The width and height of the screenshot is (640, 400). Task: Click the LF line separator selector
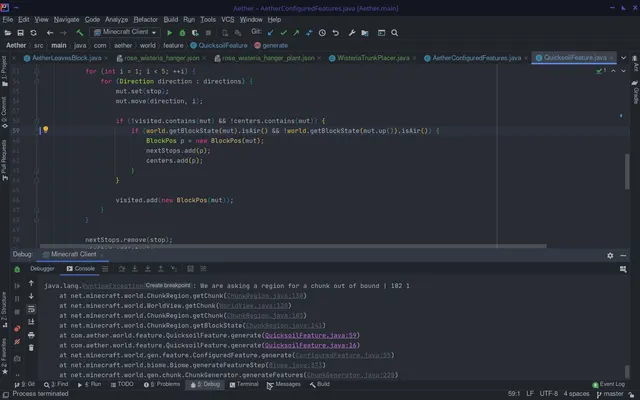530,394
